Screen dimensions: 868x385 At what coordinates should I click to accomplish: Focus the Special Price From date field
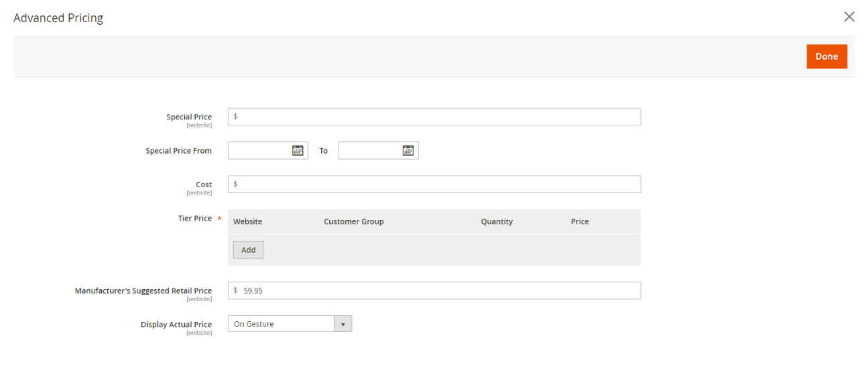coord(268,150)
